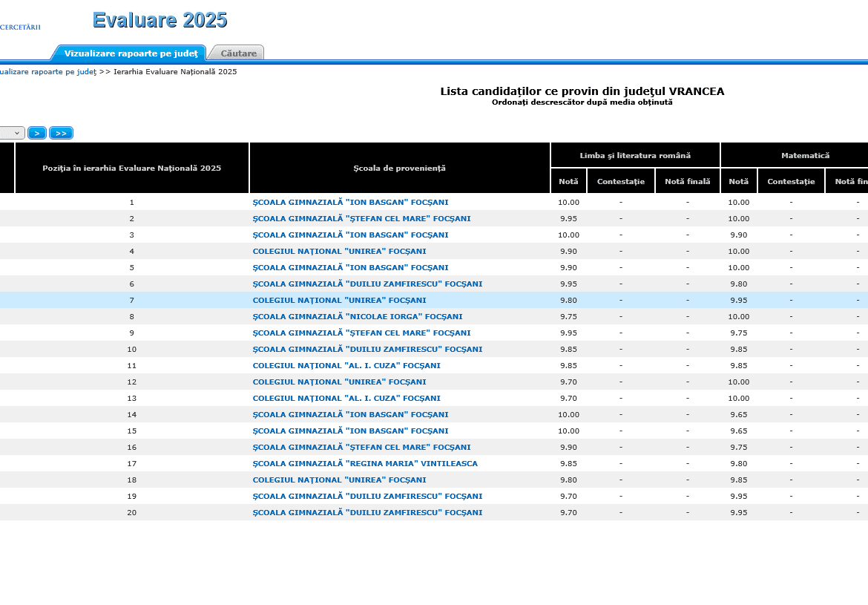The height and width of the screenshot is (605, 868).
Task: Open the page number dropdown
Action: [x=12, y=133]
